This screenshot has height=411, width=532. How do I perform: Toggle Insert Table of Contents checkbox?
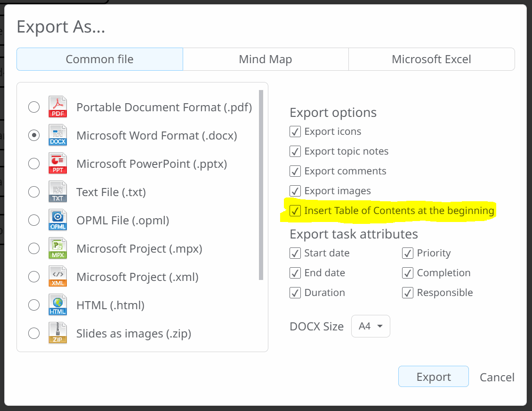(295, 211)
